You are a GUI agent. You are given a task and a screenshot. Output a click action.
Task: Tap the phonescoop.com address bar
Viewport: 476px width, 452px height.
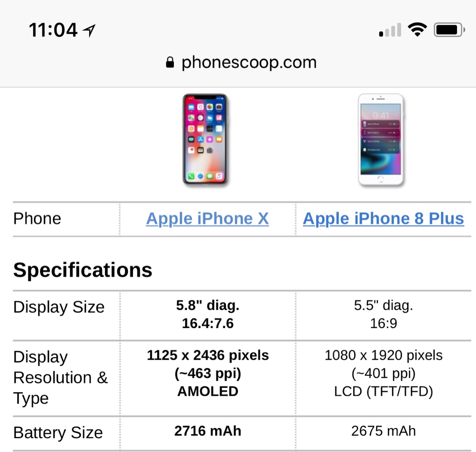point(241,63)
